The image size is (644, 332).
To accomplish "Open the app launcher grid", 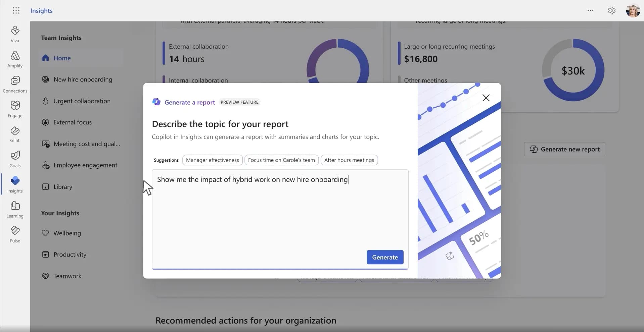I will coord(16,11).
